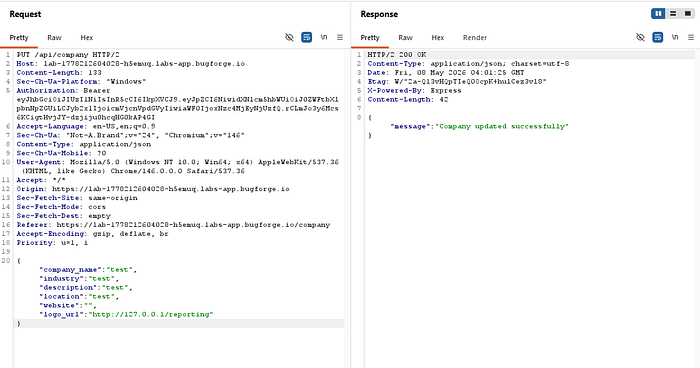Image resolution: width=700 pixels, height=368 pixels.
Task: Switch to Request Pretty tab
Action: pos(19,38)
